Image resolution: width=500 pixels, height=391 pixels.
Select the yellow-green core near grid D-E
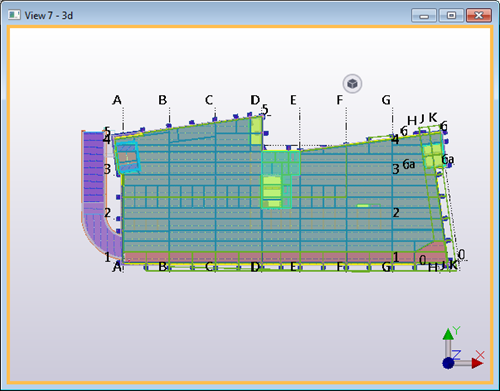pyautogui.click(x=272, y=192)
